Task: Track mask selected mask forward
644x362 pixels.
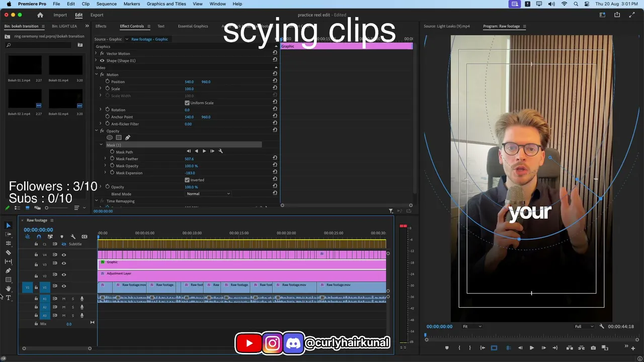Action: 204,151
